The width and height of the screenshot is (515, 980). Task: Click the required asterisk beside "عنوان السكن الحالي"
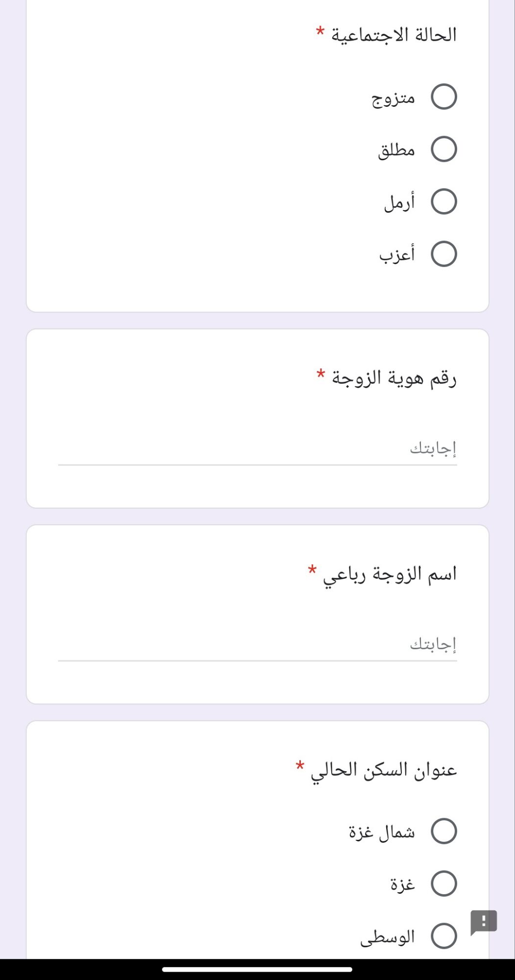[x=300, y=766]
